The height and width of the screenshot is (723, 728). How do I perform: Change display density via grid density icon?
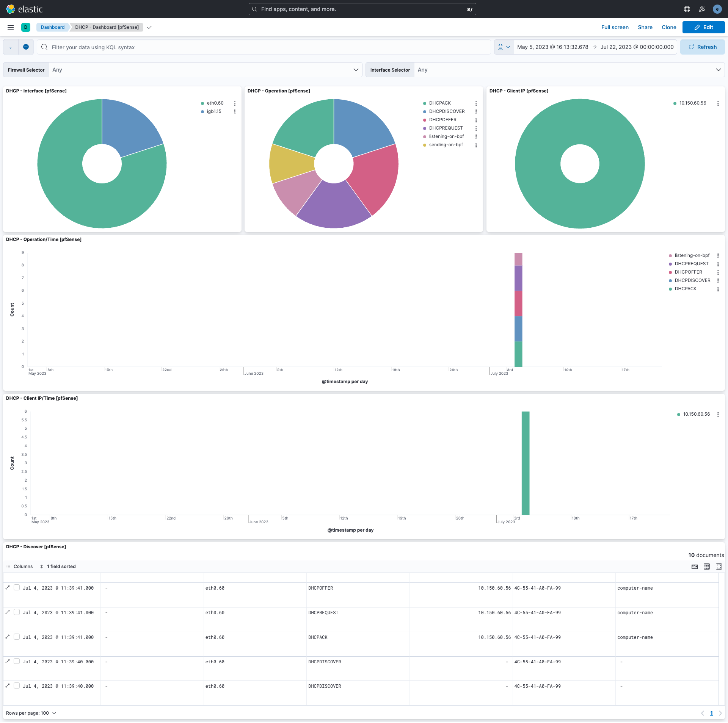706,566
